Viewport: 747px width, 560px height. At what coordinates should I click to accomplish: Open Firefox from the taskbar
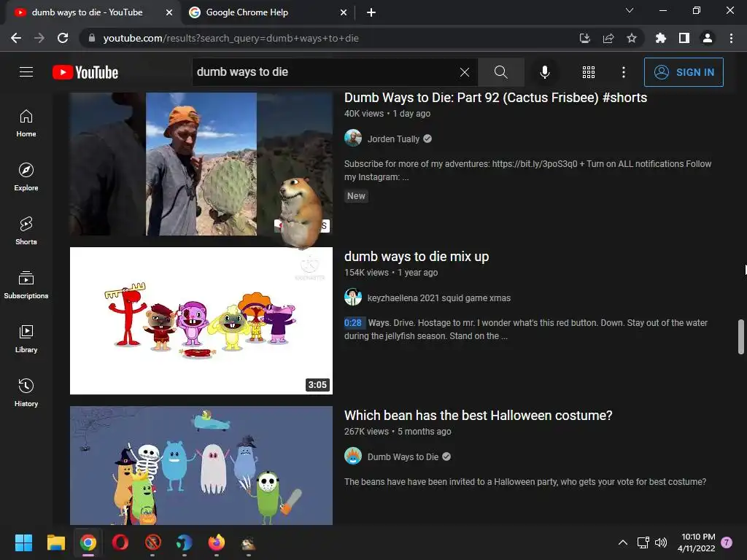(216, 542)
